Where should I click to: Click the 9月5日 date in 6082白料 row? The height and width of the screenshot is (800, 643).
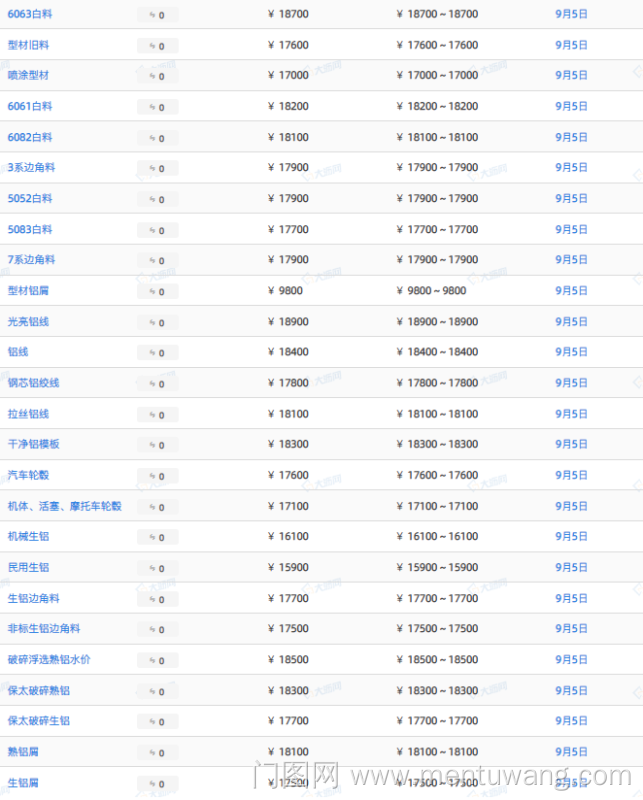pos(571,137)
